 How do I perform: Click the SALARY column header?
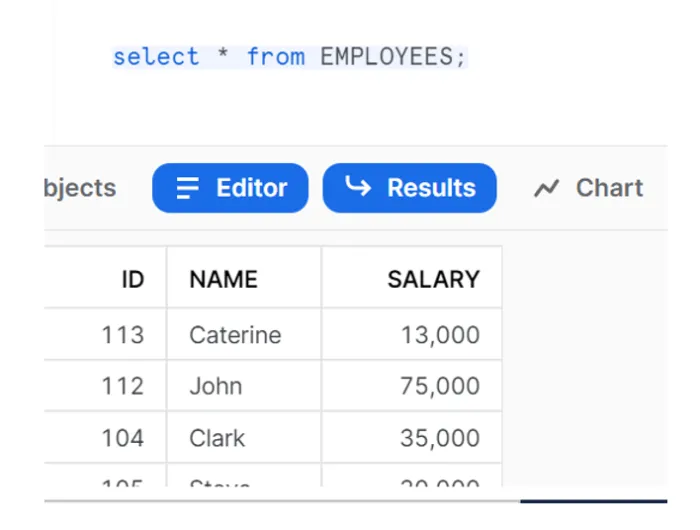click(433, 280)
